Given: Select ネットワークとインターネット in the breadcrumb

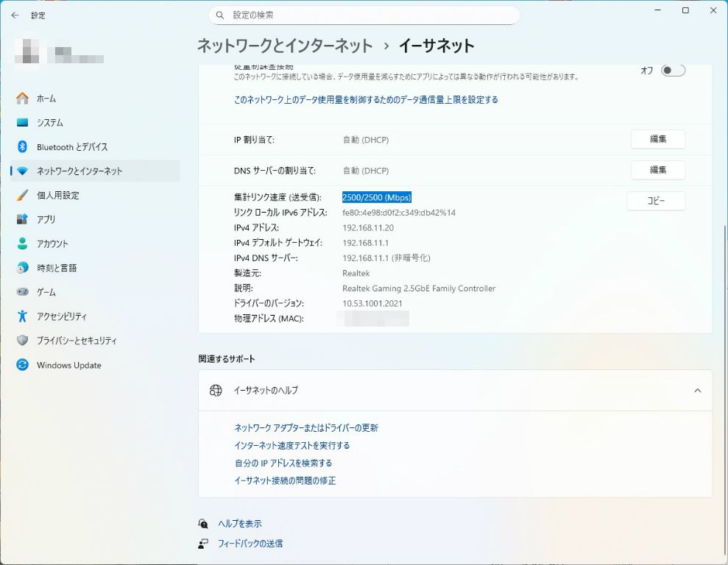Looking at the screenshot, I should (x=286, y=45).
